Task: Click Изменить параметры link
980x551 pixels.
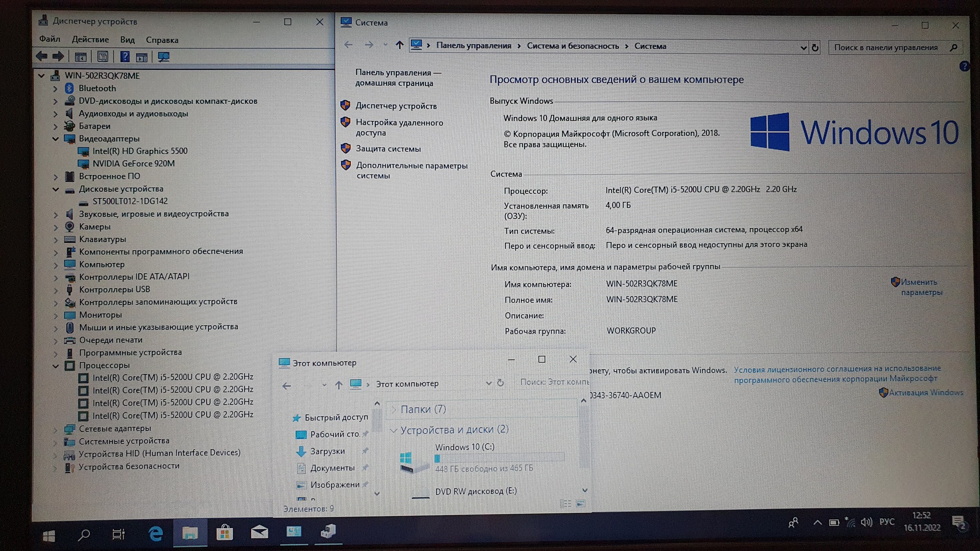Action: [922, 287]
